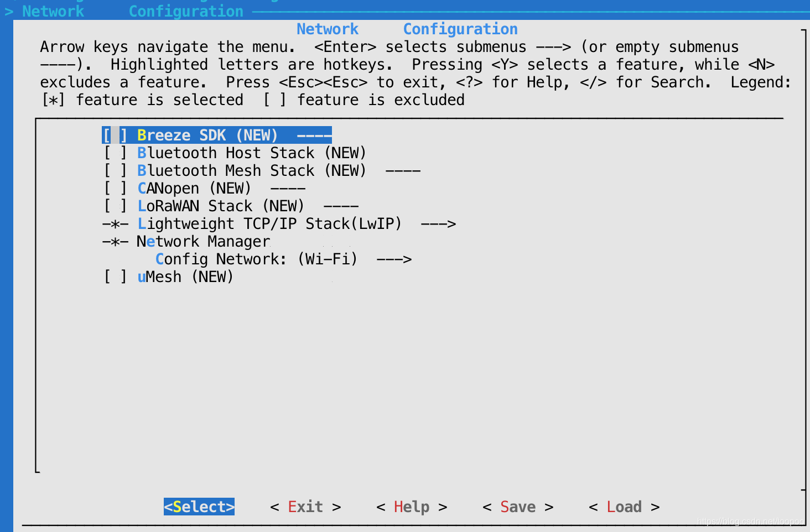Image resolution: width=810 pixels, height=532 pixels.
Task: Click the empty submenu dashes after Breeze SDK
Action: pos(314,135)
